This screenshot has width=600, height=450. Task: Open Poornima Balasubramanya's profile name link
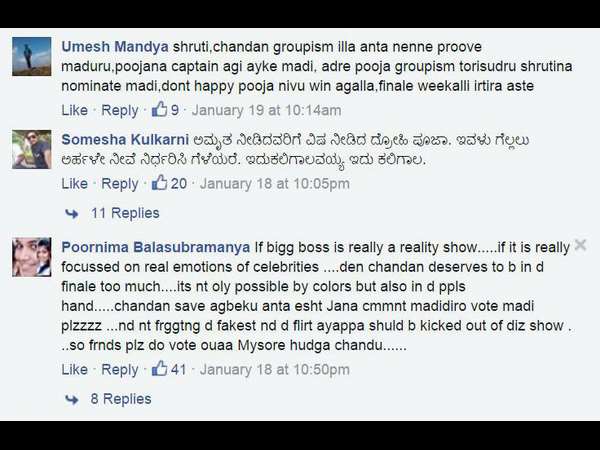[x=156, y=247]
